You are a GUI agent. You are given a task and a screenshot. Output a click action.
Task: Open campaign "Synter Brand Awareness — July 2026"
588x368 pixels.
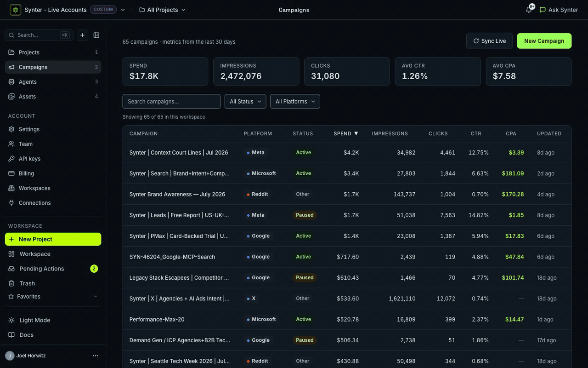pyautogui.click(x=177, y=194)
